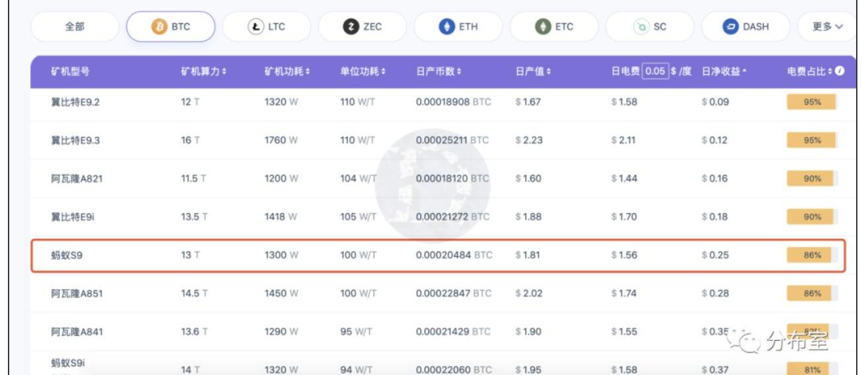Click the 86% bar for 蚂蚁S9

click(x=812, y=255)
